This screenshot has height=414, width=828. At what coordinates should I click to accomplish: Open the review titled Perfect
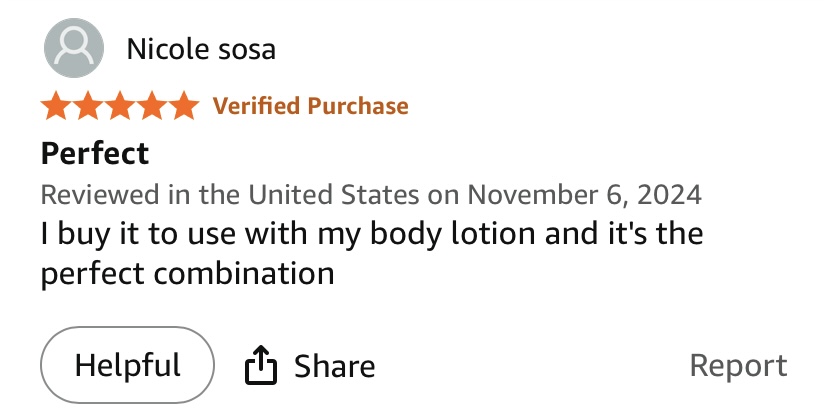click(95, 153)
